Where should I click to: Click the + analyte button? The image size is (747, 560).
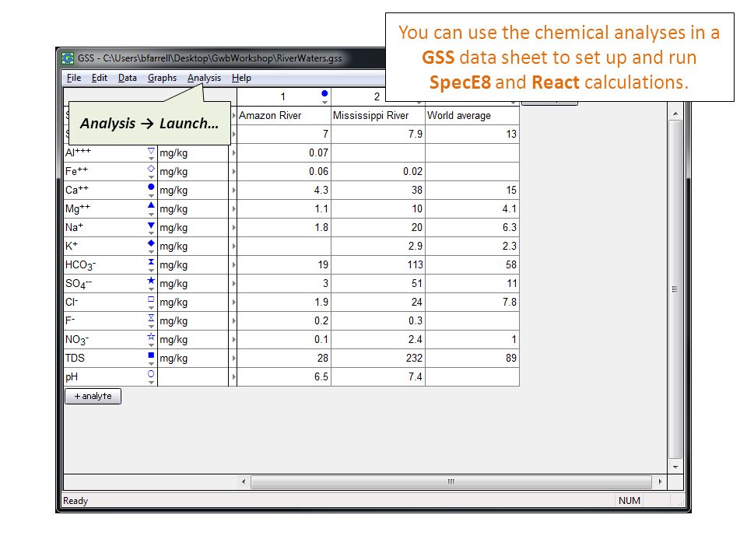93,396
